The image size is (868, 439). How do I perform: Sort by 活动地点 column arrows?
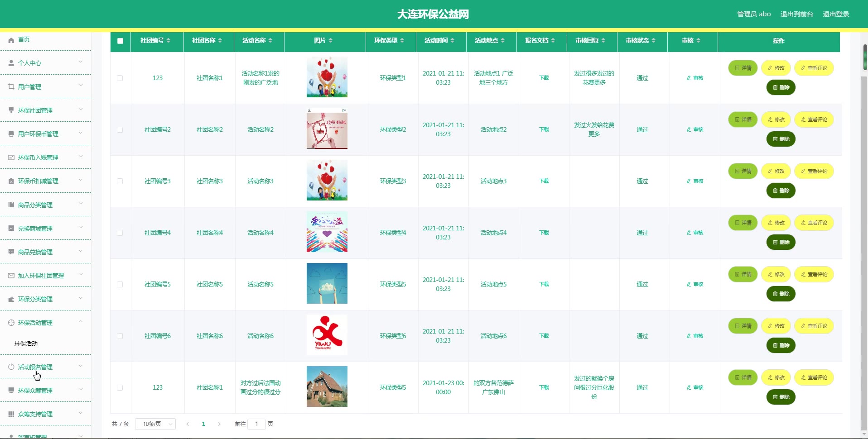tap(503, 41)
